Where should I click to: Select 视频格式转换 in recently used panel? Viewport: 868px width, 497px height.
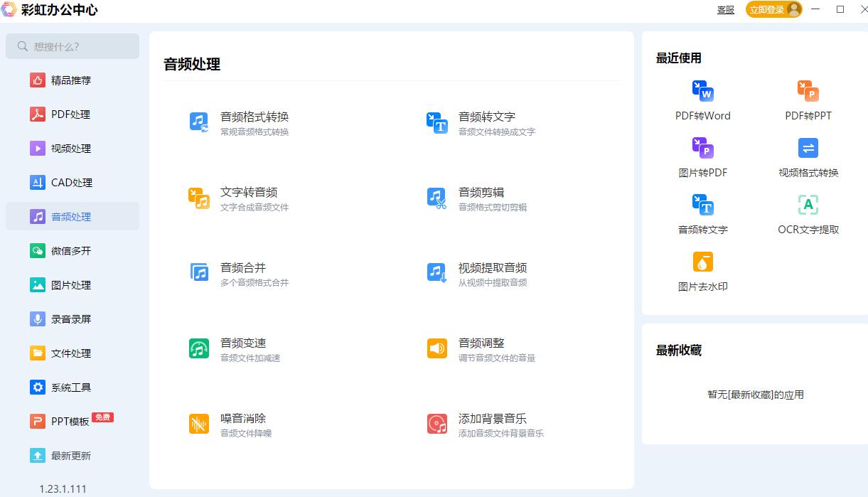pos(808,158)
